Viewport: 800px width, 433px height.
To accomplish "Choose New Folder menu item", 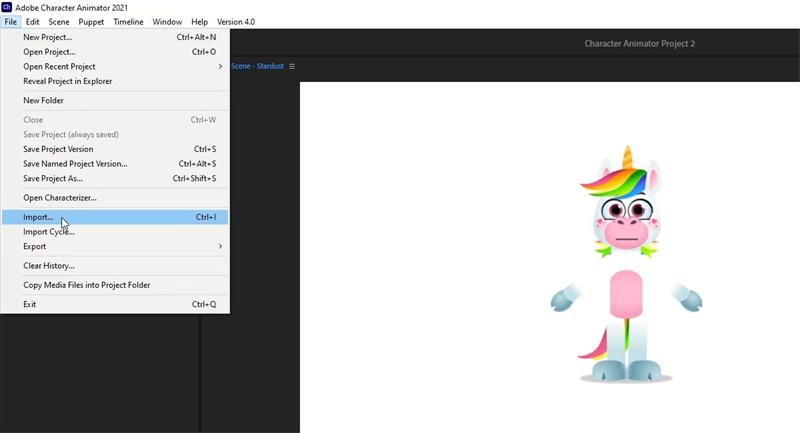I will pos(43,100).
